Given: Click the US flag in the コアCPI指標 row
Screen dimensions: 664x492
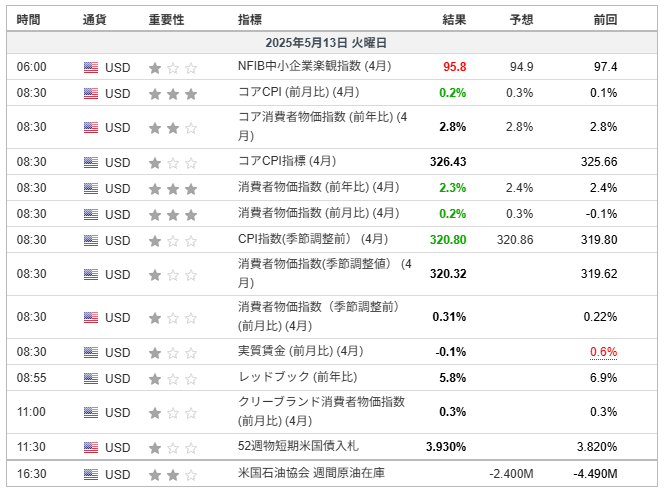Looking at the screenshot, I should tap(91, 162).
